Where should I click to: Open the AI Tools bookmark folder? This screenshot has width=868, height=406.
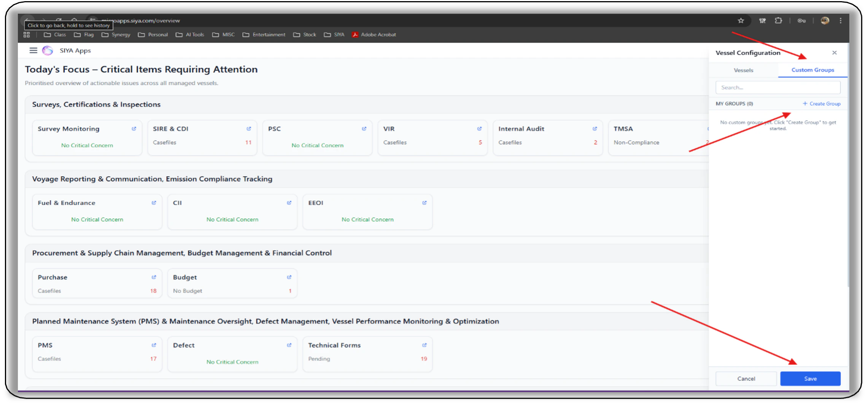(190, 35)
